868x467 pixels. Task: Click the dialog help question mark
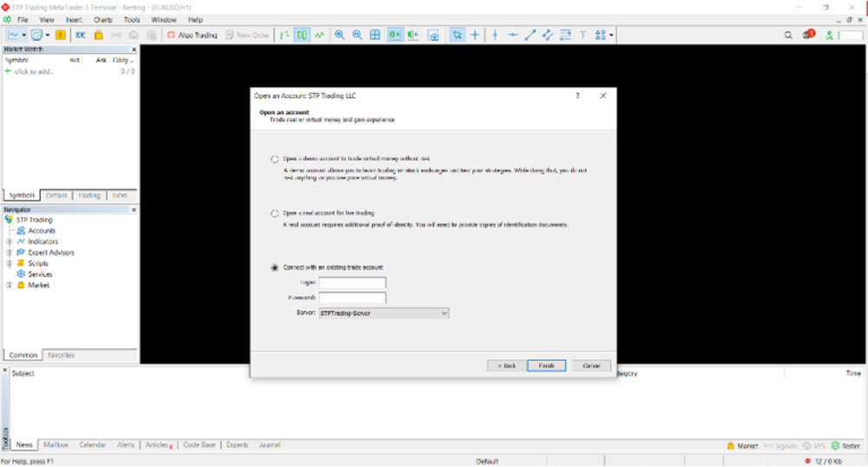click(577, 95)
